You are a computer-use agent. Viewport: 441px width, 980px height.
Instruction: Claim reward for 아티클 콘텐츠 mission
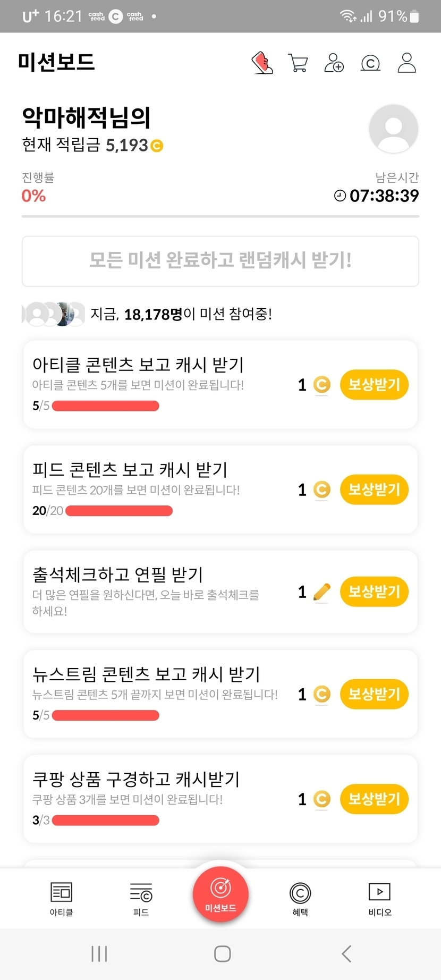click(x=374, y=385)
